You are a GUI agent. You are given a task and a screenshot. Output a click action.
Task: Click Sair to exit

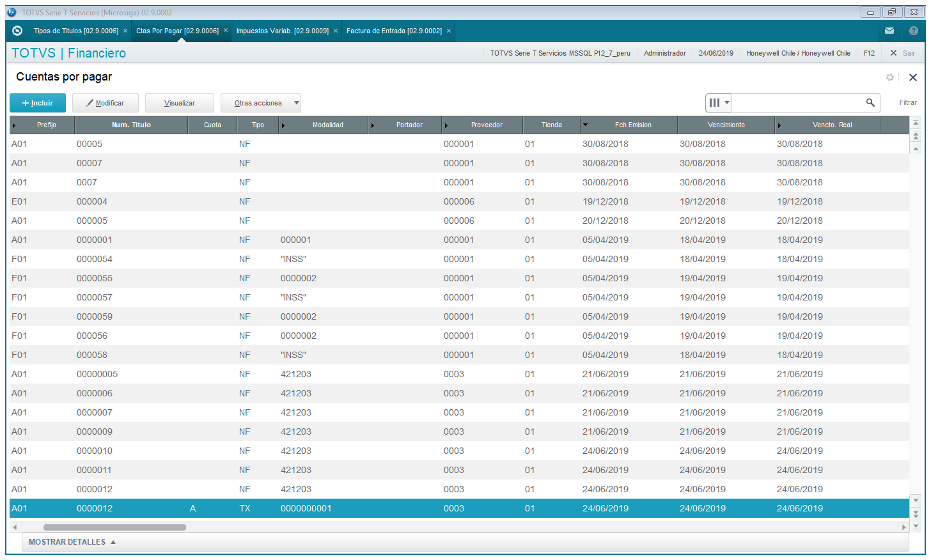click(903, 53)
